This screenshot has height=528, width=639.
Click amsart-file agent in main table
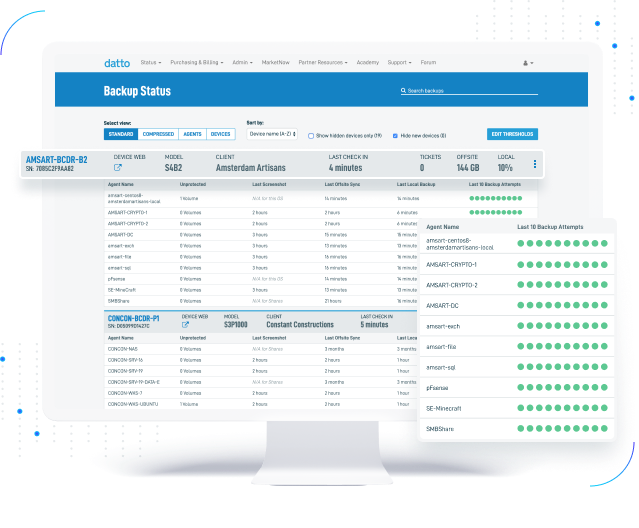(119, 257)
